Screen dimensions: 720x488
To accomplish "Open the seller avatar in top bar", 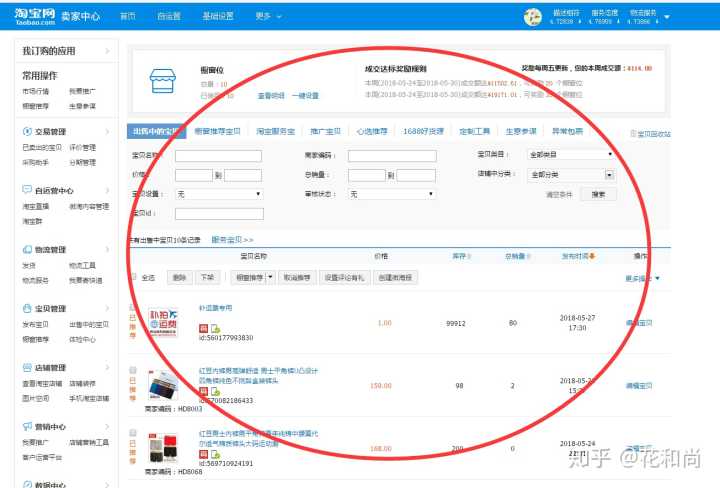I will [533, 17].
